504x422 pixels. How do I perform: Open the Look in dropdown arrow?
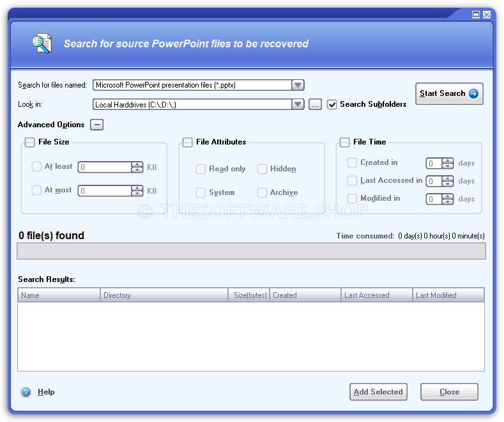tap(298, 104)
